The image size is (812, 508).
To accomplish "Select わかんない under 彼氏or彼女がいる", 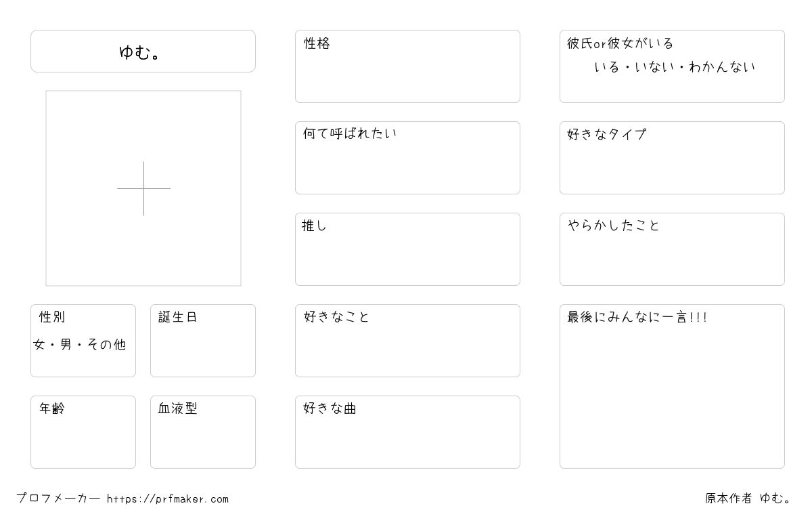I will point(723,67).
